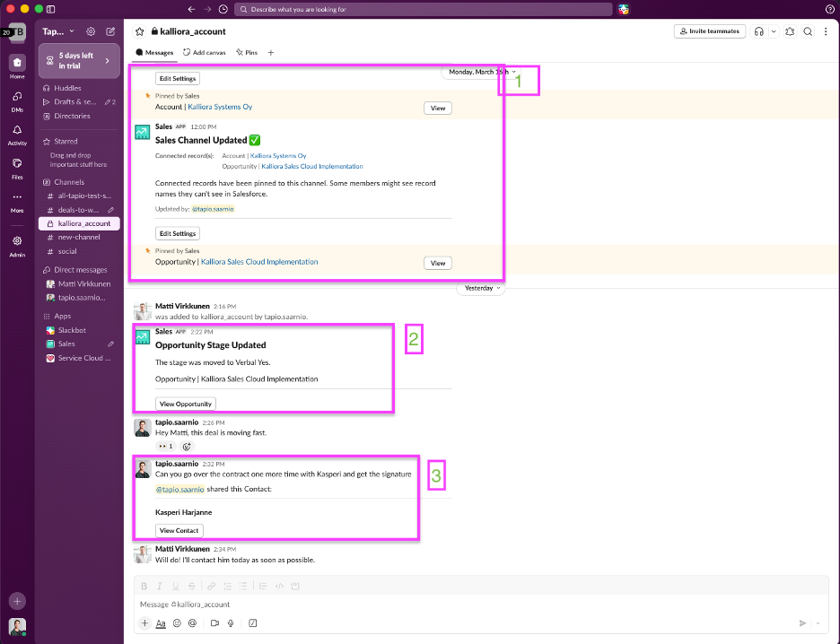This screenshot has height=644, width=840.
Task: Focus the top search bar
Action: [x=424, y=9]
